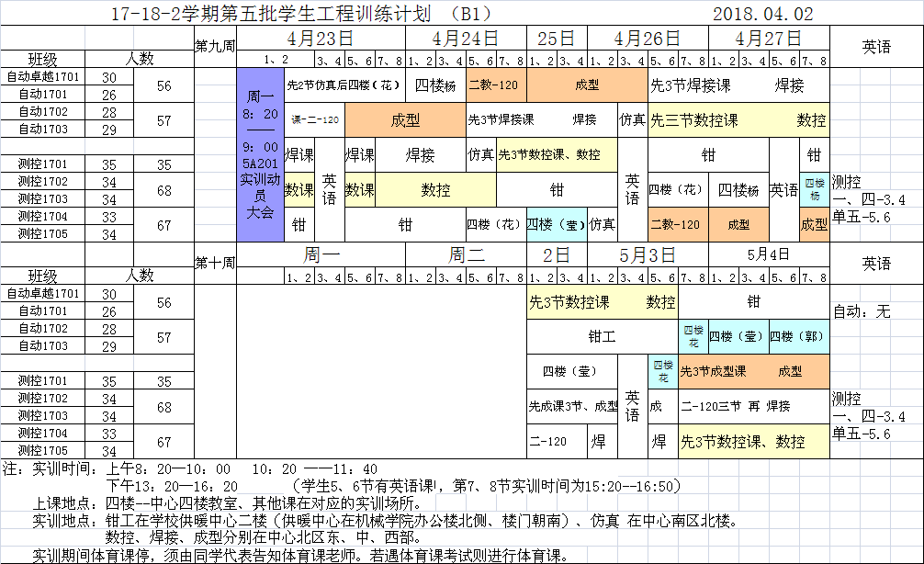Click the cell 课-二-120

point(315,120)
